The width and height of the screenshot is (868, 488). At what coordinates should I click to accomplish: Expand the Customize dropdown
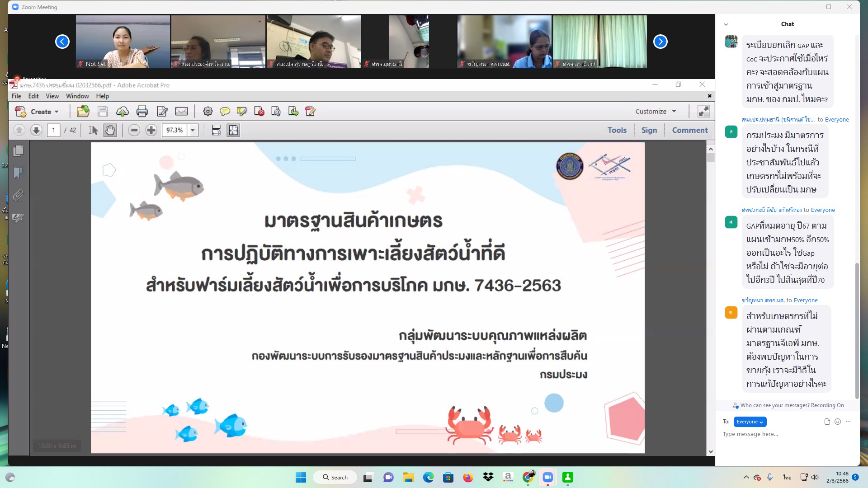pyautogui.click(x=656, y=111)
